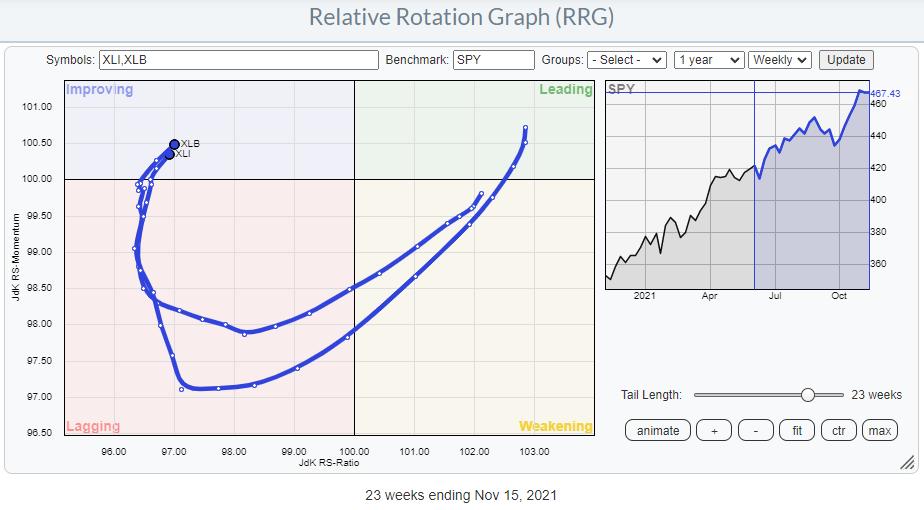Click the Benchmark SPY input field
This screenshot has height=510, width=924.
(x=493, y=60)
